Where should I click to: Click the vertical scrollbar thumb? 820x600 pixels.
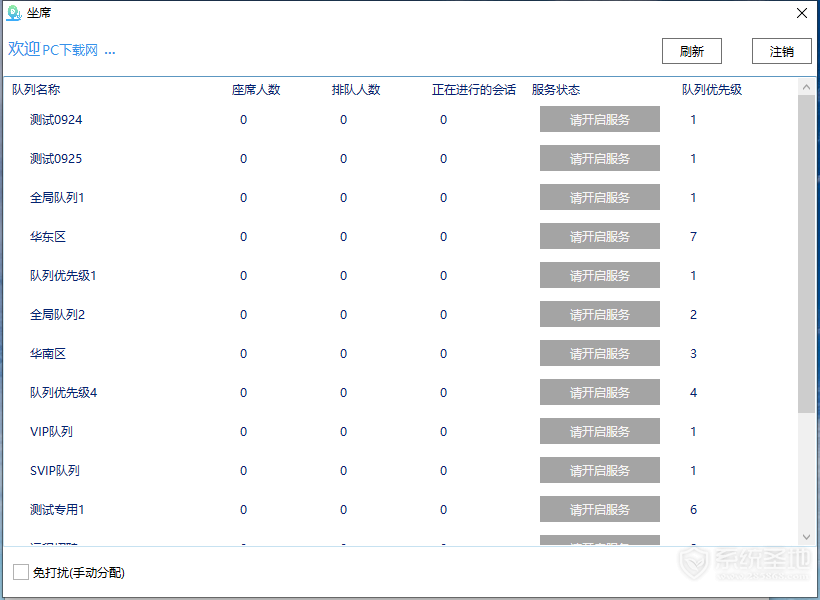click(x=806, y=254)
